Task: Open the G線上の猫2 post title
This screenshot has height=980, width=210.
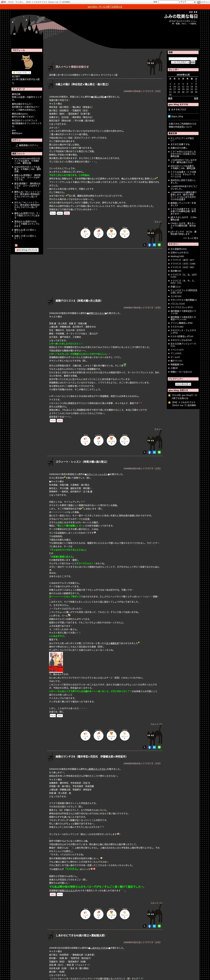Action: [82, 84]
